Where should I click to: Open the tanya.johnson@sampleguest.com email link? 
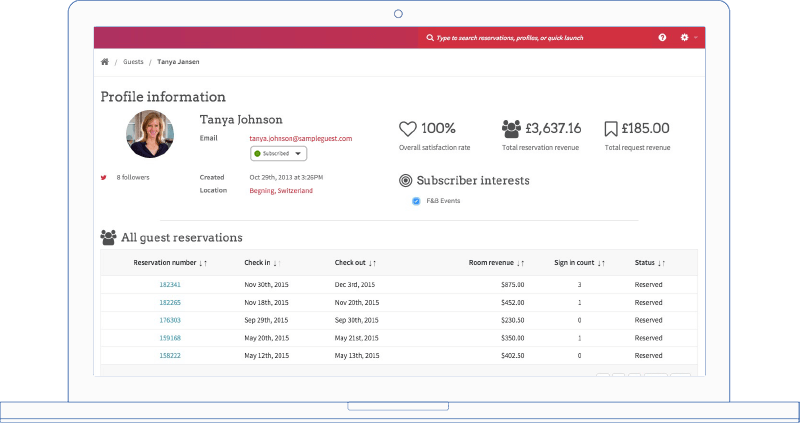click(x=300, y=138)
